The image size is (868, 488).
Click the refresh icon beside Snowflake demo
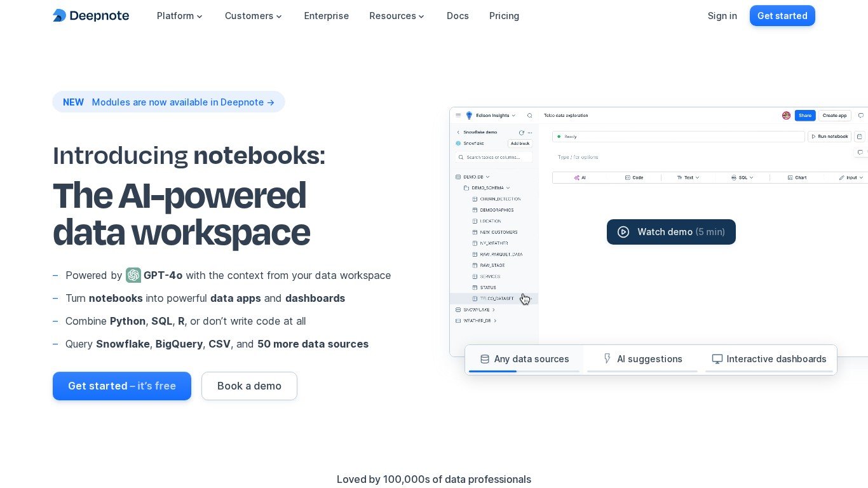click(x=522, y=132)
